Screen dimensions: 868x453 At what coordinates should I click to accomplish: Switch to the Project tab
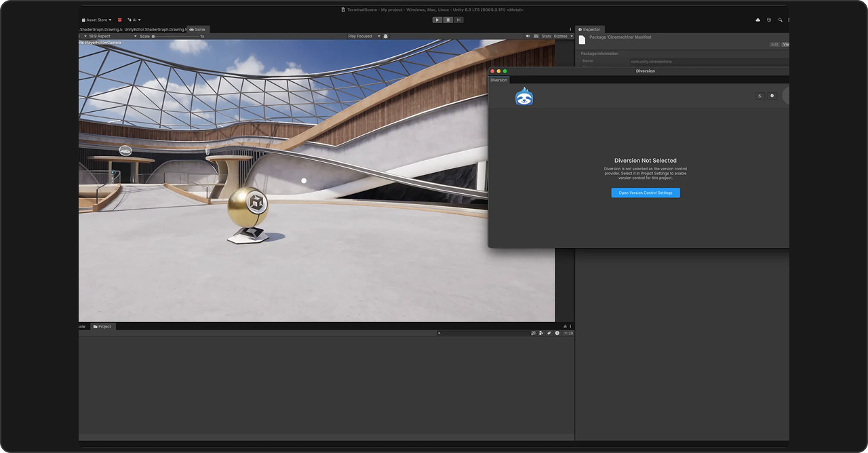point(102,326)
